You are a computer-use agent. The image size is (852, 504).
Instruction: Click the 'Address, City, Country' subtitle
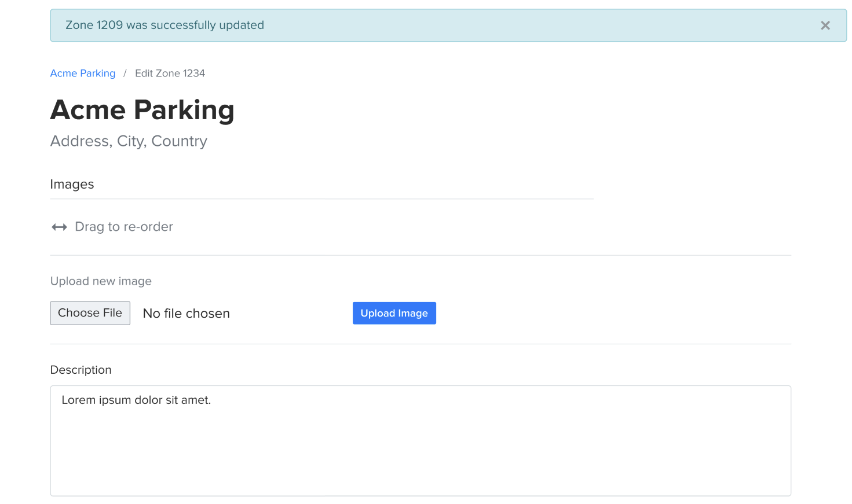coord(129,141)
